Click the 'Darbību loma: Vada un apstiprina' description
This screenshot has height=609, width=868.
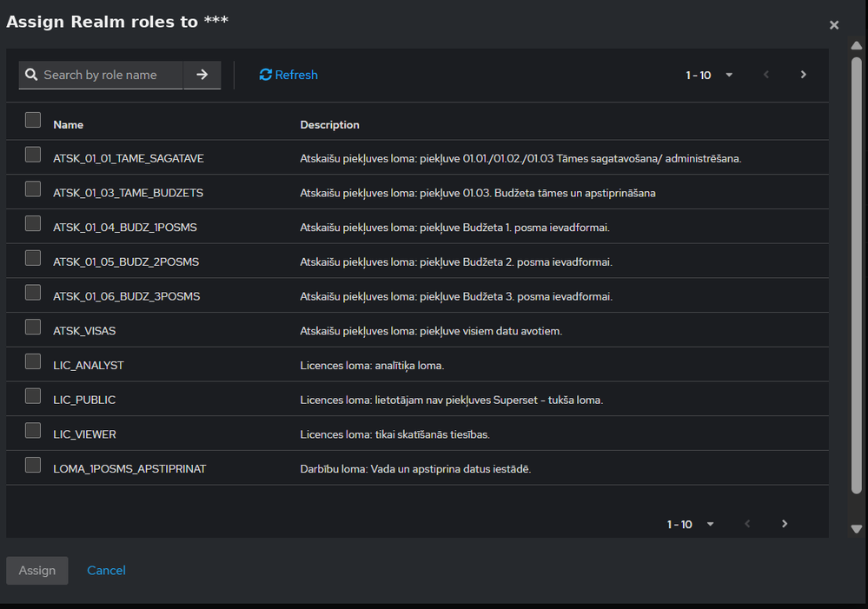[415, 469]
